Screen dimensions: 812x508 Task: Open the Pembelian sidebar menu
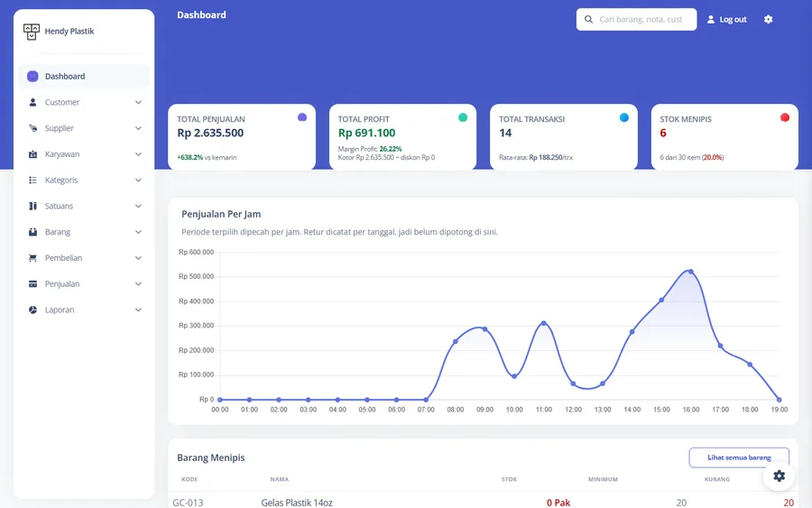point(84,257)
